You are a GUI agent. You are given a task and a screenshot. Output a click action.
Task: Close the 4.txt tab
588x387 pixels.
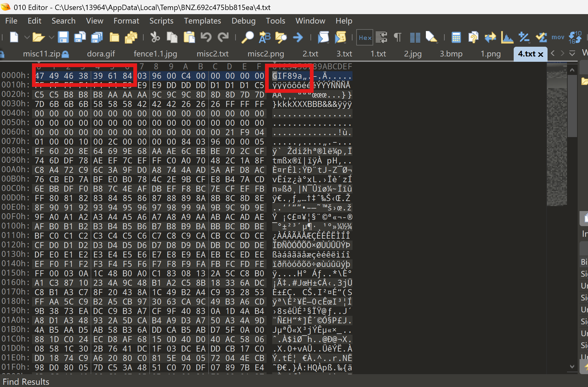click(x=541, y=55)
